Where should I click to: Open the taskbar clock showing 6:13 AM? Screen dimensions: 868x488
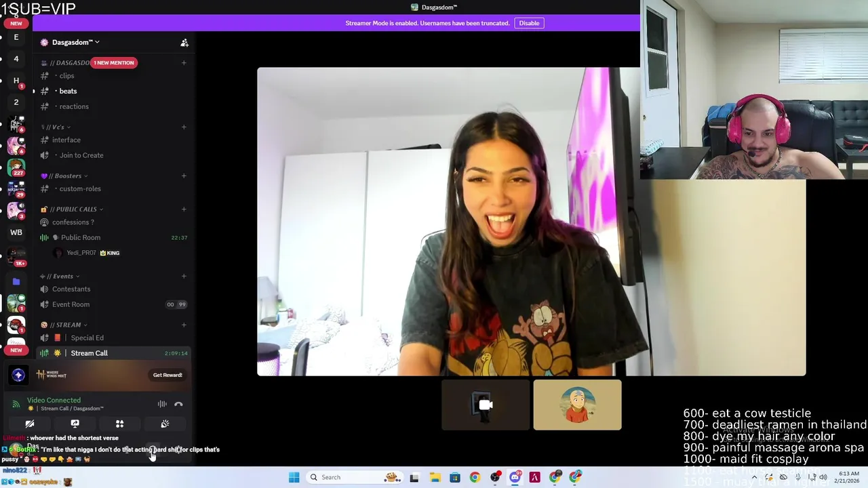coord(848,477)
